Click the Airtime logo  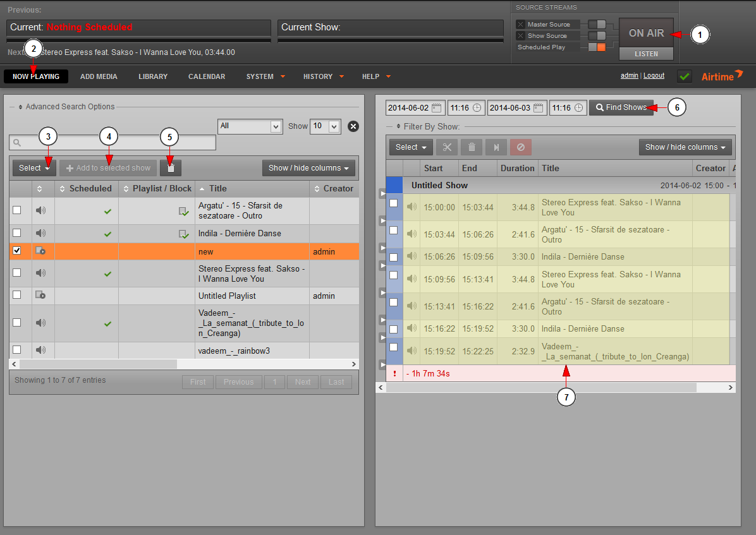722,76
